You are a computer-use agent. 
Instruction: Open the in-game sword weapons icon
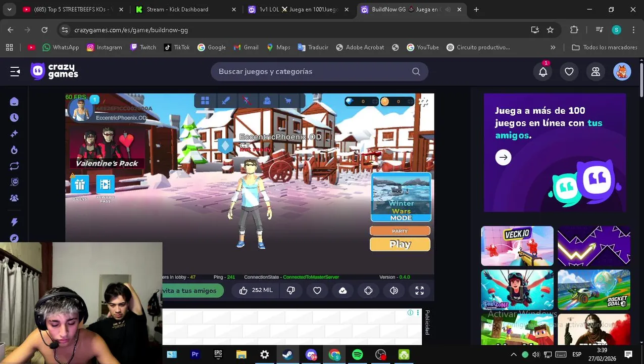coord(226,101)
